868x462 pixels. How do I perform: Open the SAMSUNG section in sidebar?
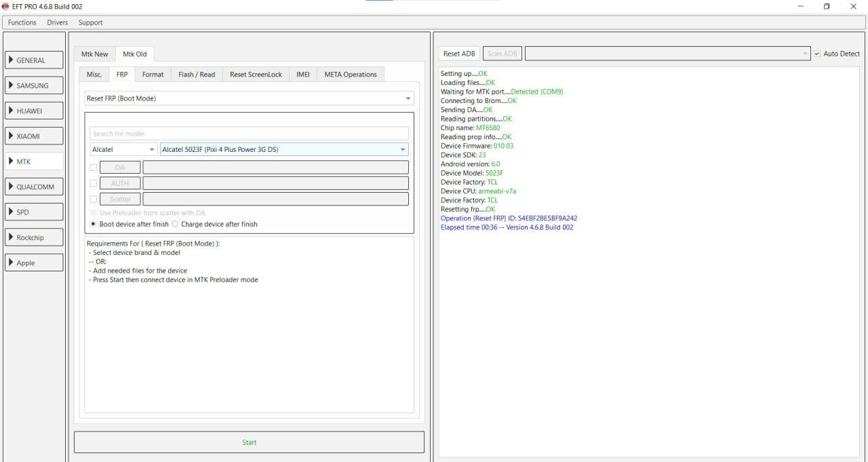[x=34, y=85]
